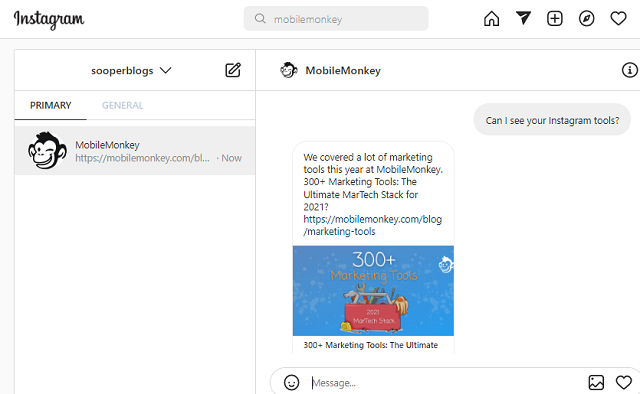
Task: Click the Instagram logo
Action: (x=49, y=19)
